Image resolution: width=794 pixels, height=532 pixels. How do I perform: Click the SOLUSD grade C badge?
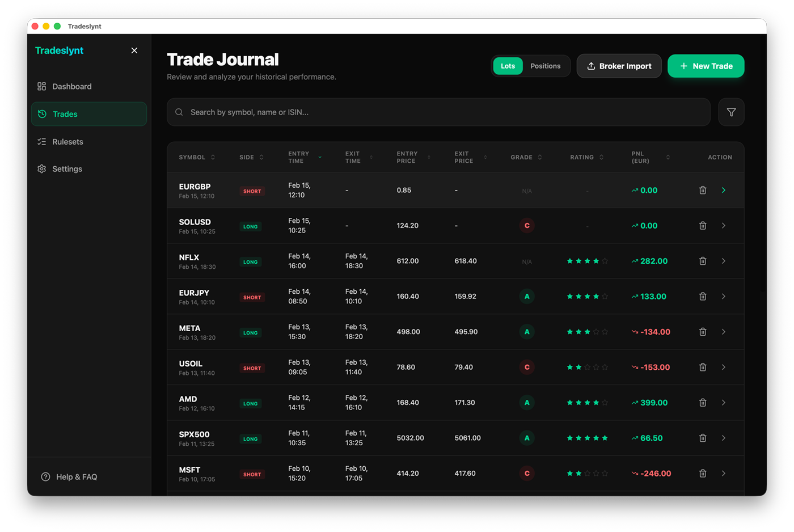(527, 226)
